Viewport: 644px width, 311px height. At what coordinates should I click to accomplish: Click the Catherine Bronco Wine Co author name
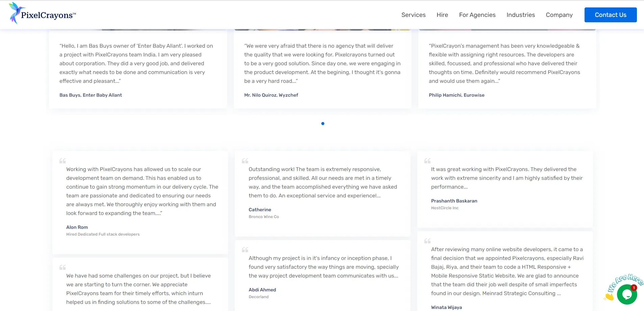[260, 210]
